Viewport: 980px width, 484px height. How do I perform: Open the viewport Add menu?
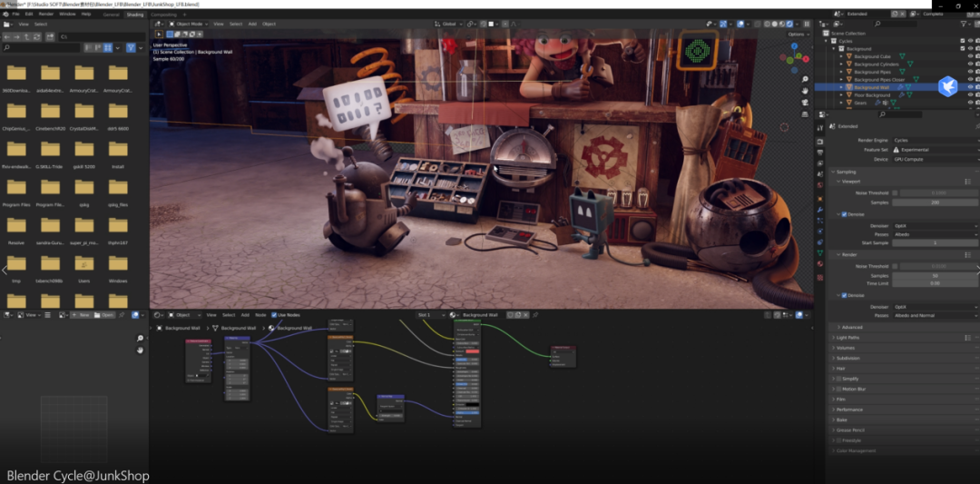252,24
